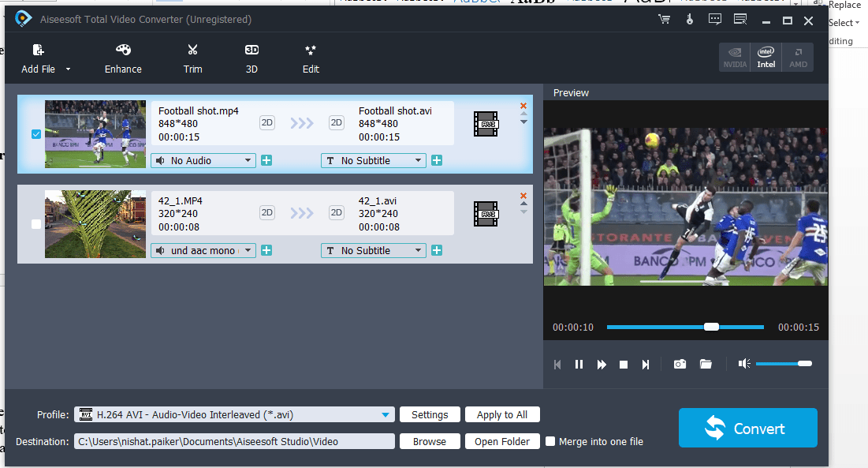Add subtitle to 42_1.MP4
The width and height of the screenshot is (868, 468).
tap(437, 250)
